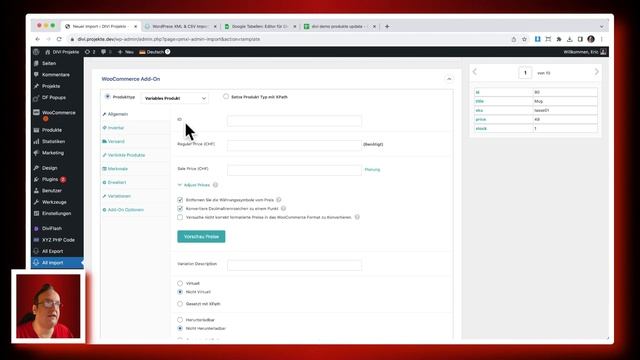
Task: Click the Regular Price input field
Action: (x=294, y=145)
